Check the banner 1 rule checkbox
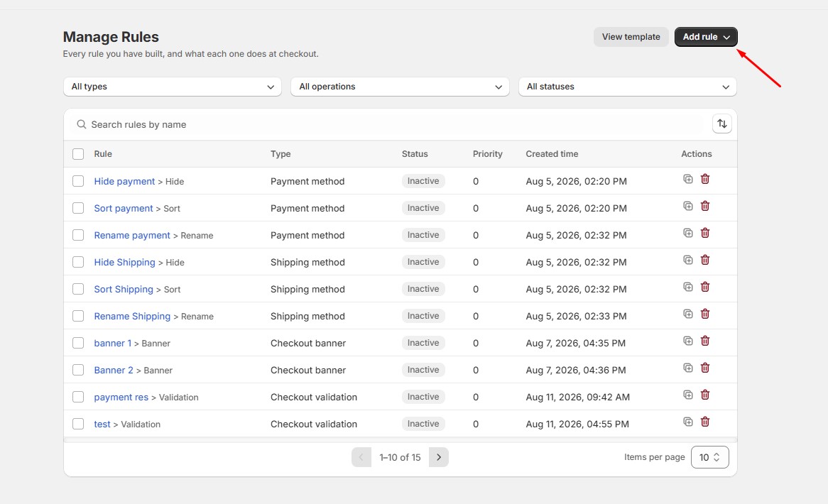828x504 pixels. pos(78,343)
